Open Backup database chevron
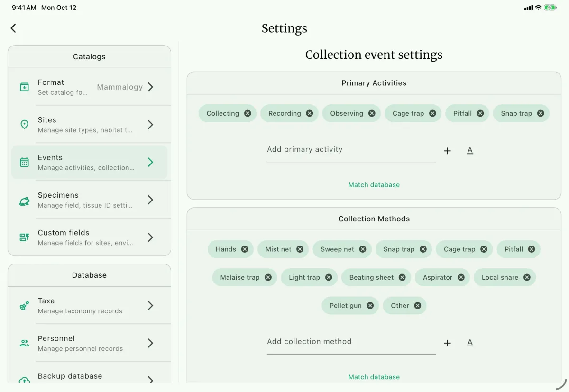Image resolution: width=569 pixels, height=392 pixels. [x=150, y=380]
